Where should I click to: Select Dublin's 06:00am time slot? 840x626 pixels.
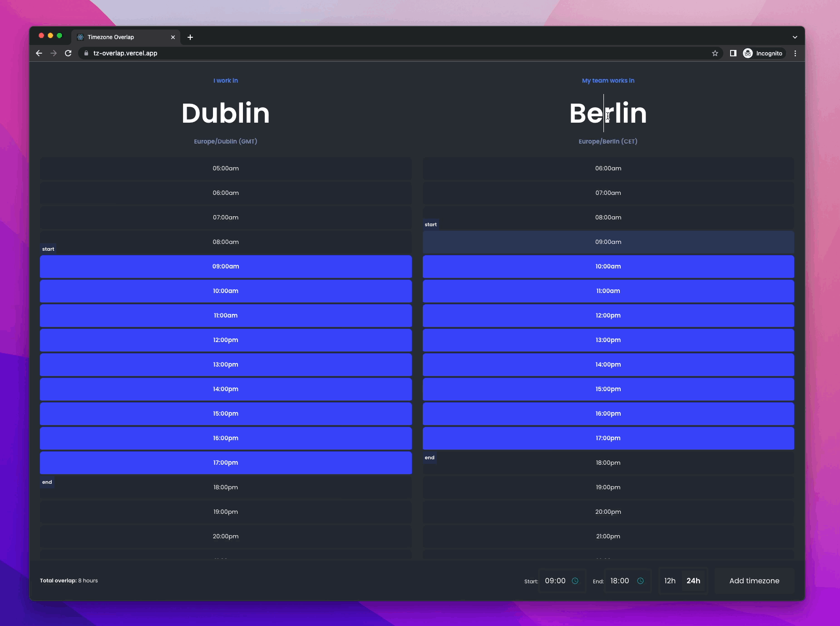226,193
